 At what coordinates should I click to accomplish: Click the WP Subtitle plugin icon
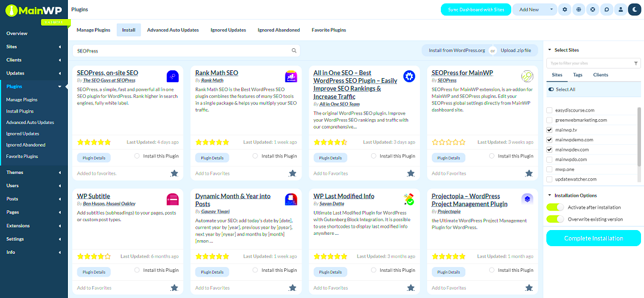tap(173, 199)
